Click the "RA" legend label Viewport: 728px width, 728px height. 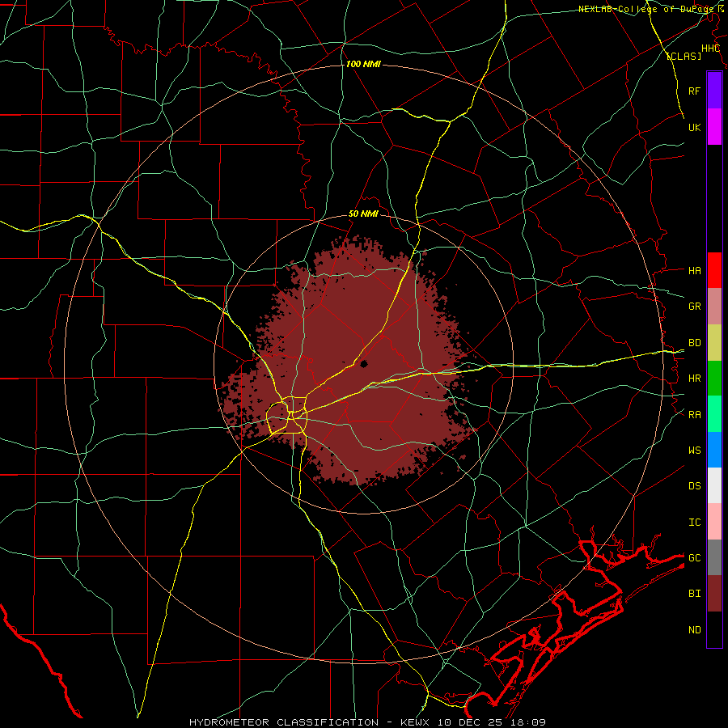coord(695,415)
